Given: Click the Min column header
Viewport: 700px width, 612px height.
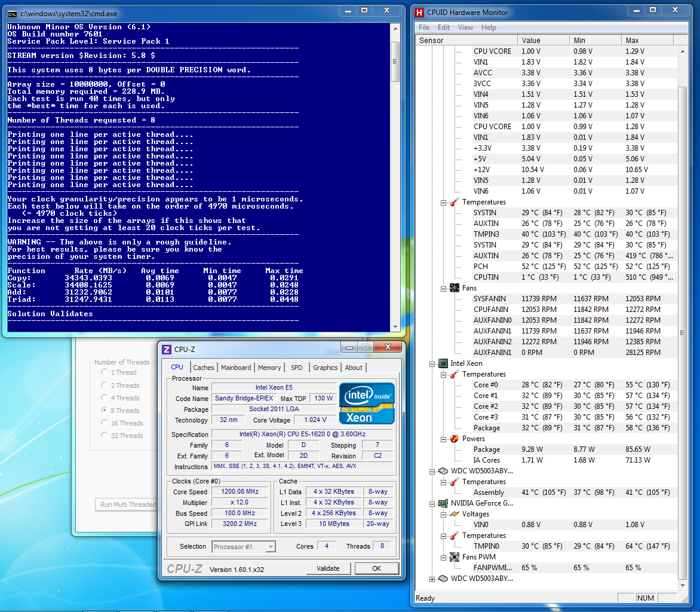Looking at the screenshot, I should point(595,40).
